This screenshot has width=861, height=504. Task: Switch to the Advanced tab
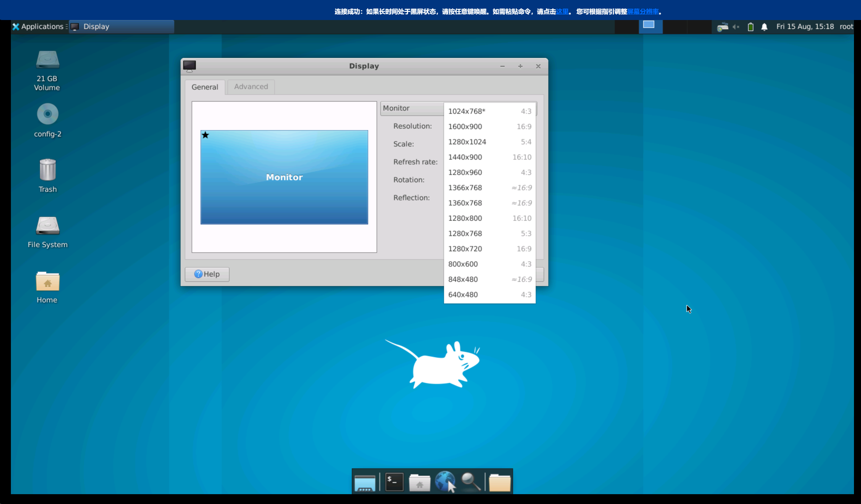(251, 87)
